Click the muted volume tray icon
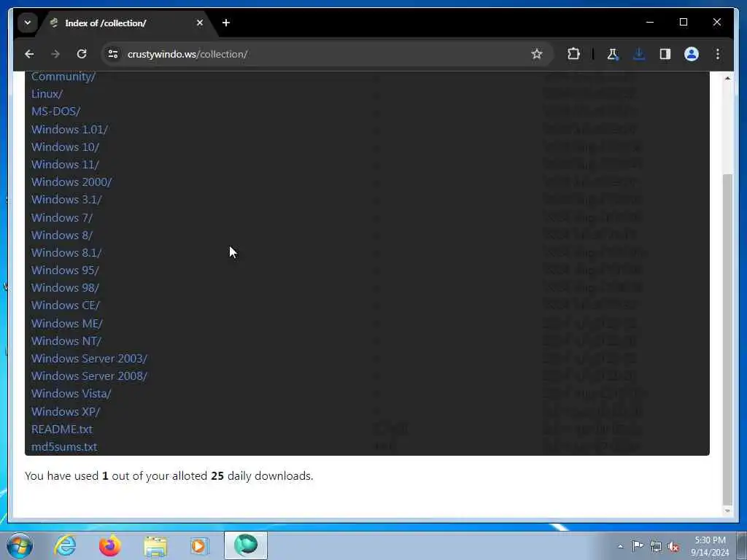 tap(673, 546)
